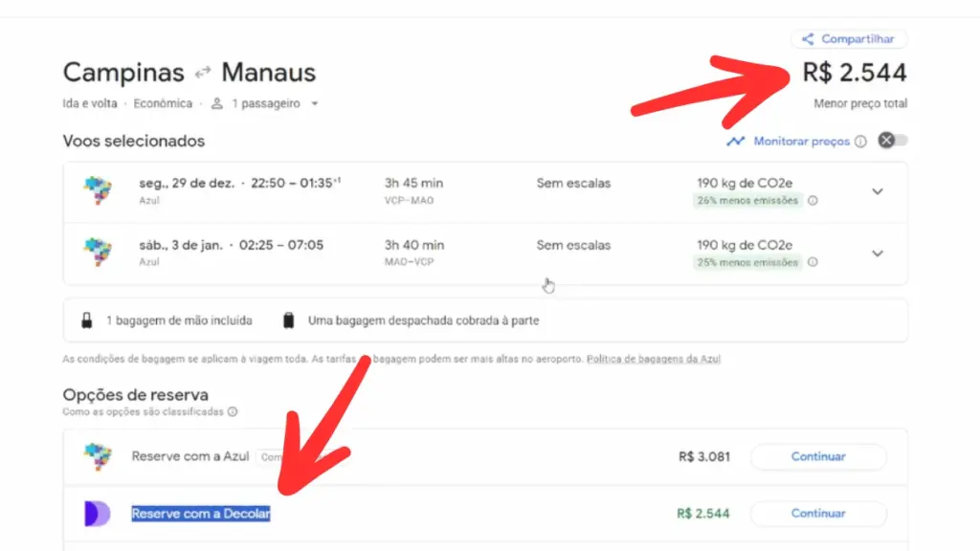This screenshot has height=551, width=980.
Task: Click the price tracking graph icon
Action: click(x=736, y=142)
